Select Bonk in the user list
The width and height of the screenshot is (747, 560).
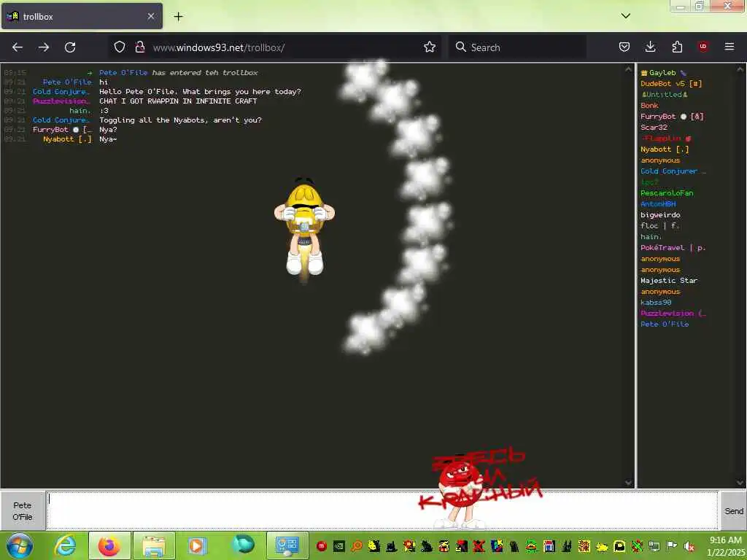649,106
